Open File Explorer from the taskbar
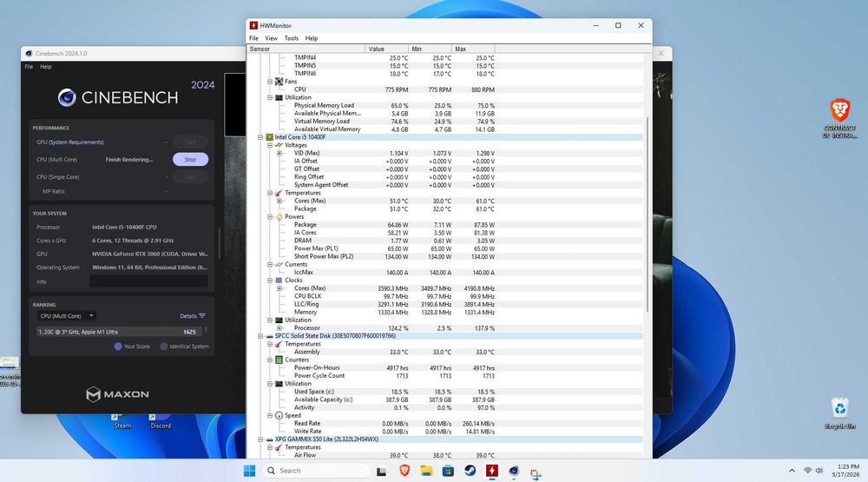 [426, 471]
